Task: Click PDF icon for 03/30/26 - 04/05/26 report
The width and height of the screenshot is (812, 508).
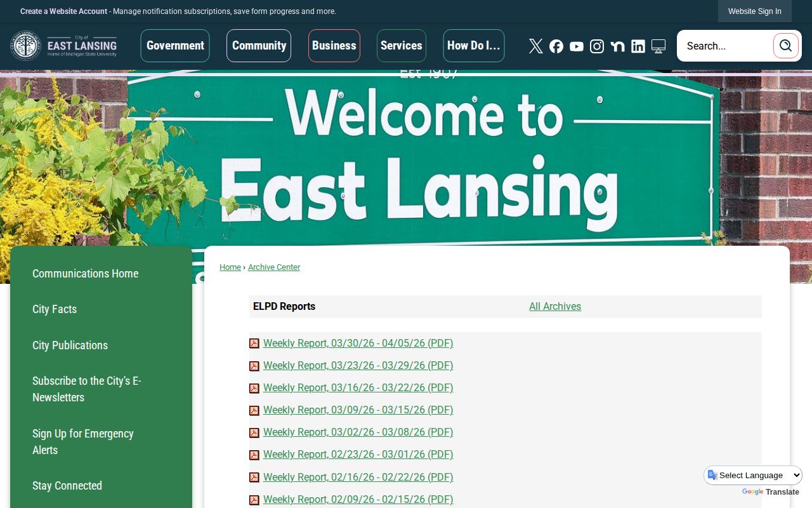Action: click(254, 344)
